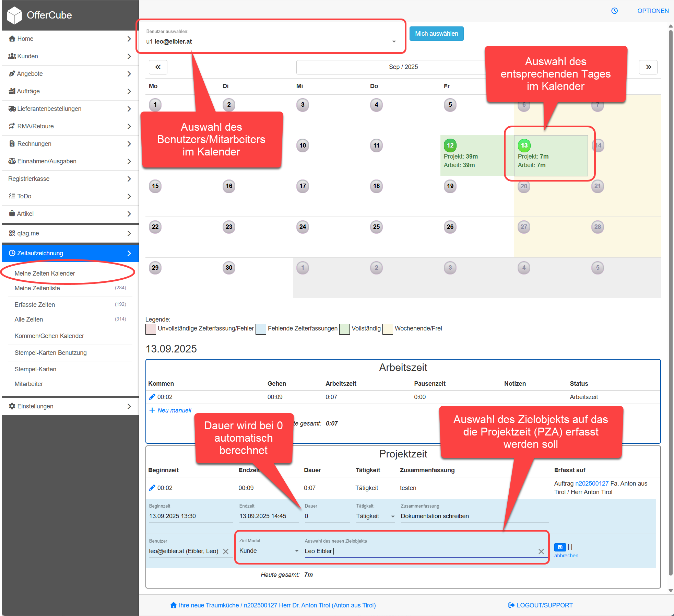Click the clock icon beside OPTIONEN

point(614,11)
